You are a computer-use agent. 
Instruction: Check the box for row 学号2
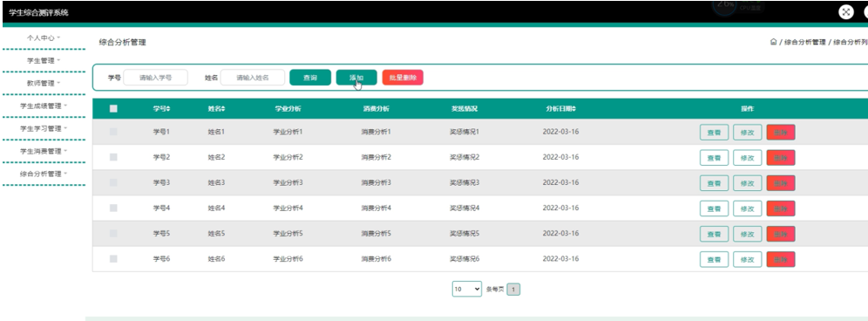pos(113,158)
